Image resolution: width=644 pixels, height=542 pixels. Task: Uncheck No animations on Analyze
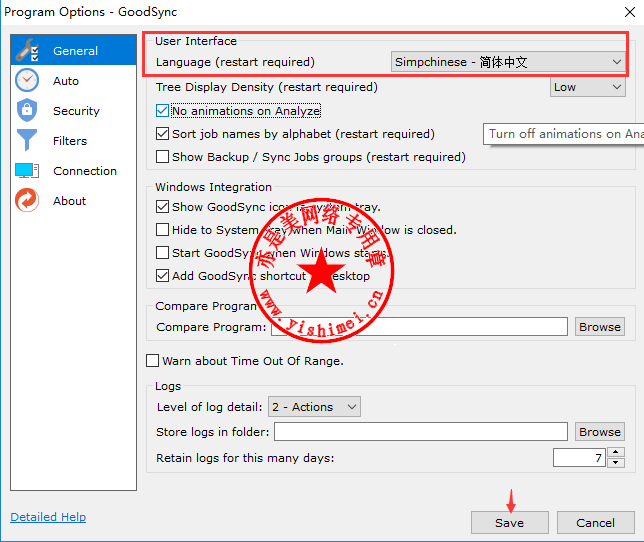[x=162, y=110]
